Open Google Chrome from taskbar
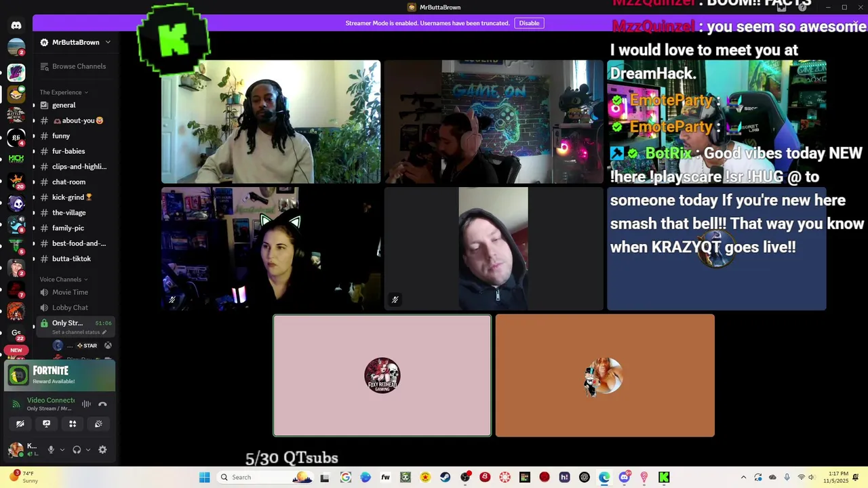The height and width of the screenshot is (488, 868). (x=346, y=477)
